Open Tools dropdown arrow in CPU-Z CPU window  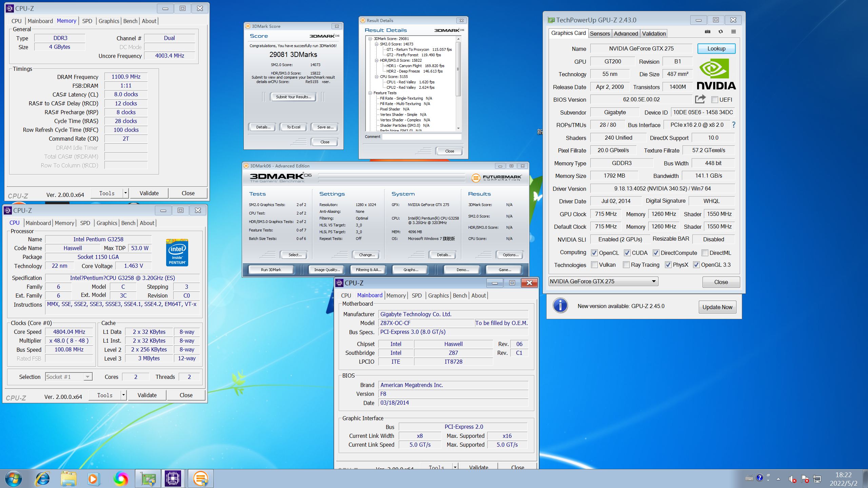123,395
